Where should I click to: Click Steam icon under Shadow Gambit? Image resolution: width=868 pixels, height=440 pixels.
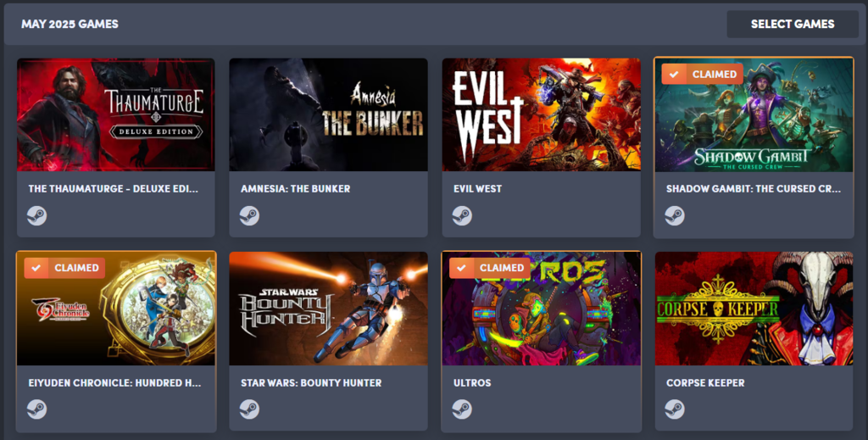[675, 215]
